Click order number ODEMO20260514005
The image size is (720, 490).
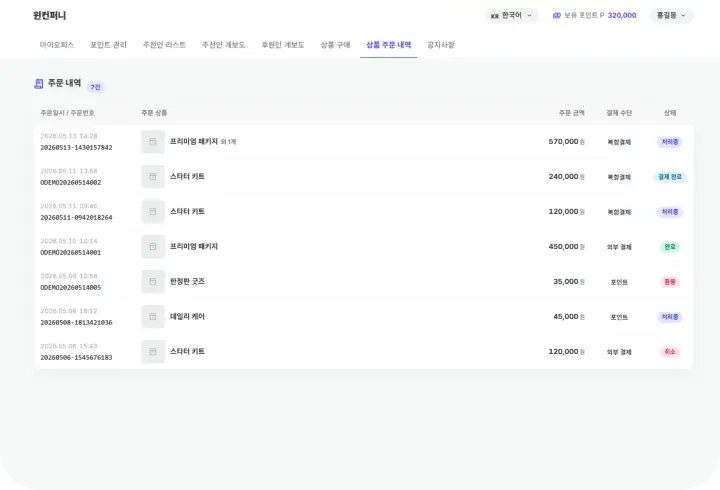tap(71, 287)
